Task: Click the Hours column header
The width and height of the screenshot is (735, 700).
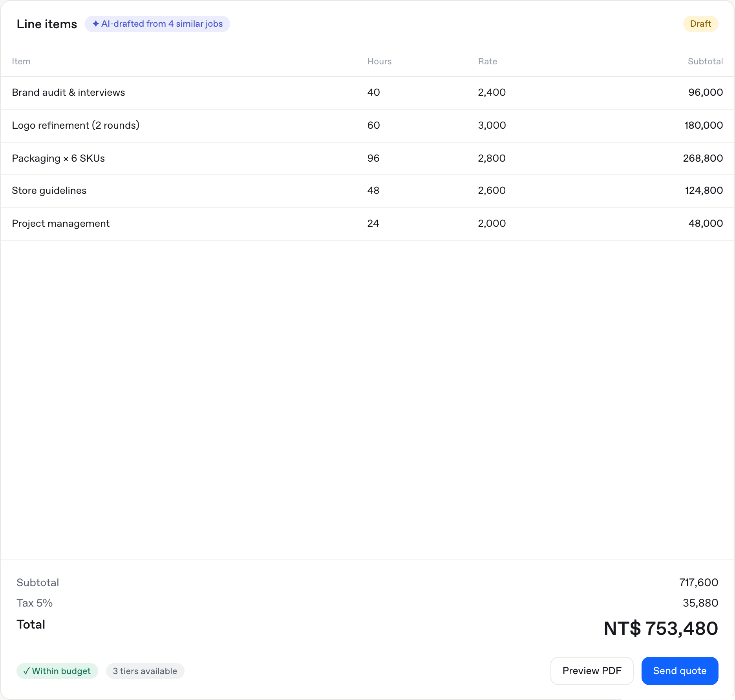Action: coord(379,62)
